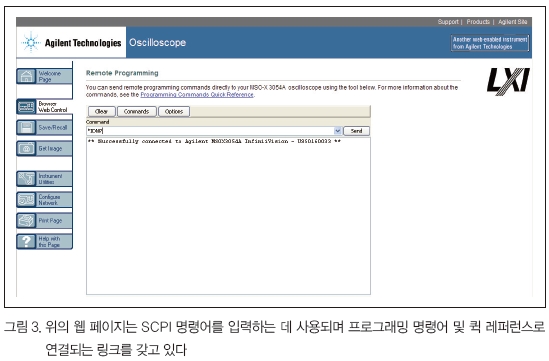Image resolution: width=549 pixels, height=361 pixels.
Task: Select Configure Network icon
Action: 26,200
